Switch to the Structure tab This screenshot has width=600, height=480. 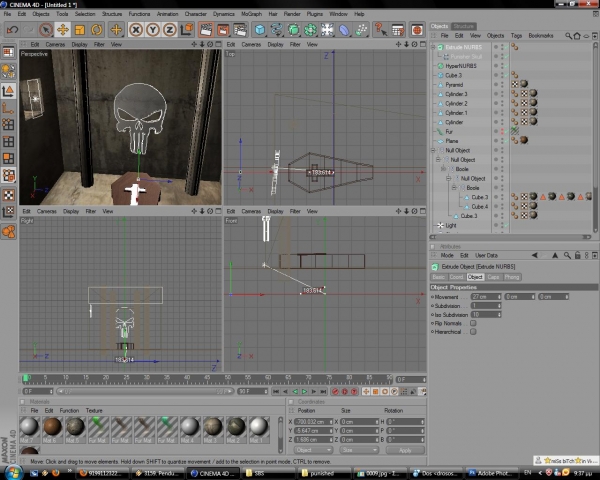[463, 26]
